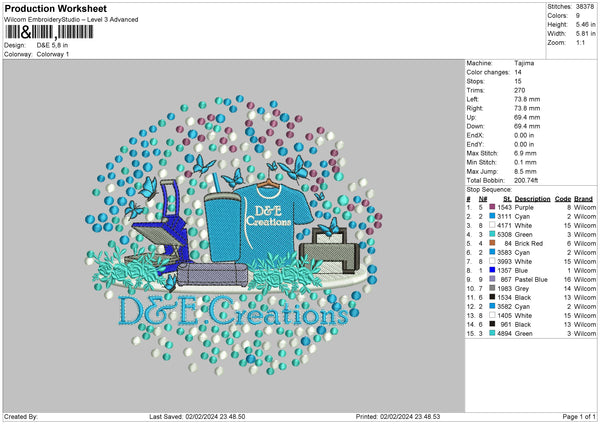The image size is (600, 424).
Task: Select the Blue swatch in stop 8
Action: (492, 270)
